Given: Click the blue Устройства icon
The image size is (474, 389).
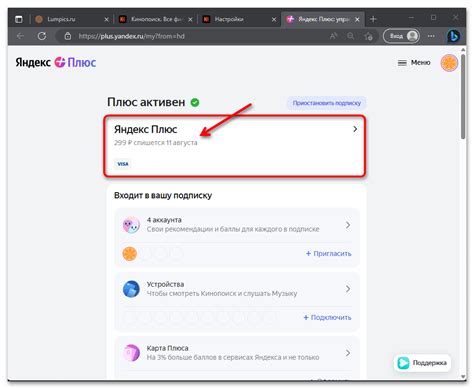Looking at the screenshot, I should [x=131, y=289].
